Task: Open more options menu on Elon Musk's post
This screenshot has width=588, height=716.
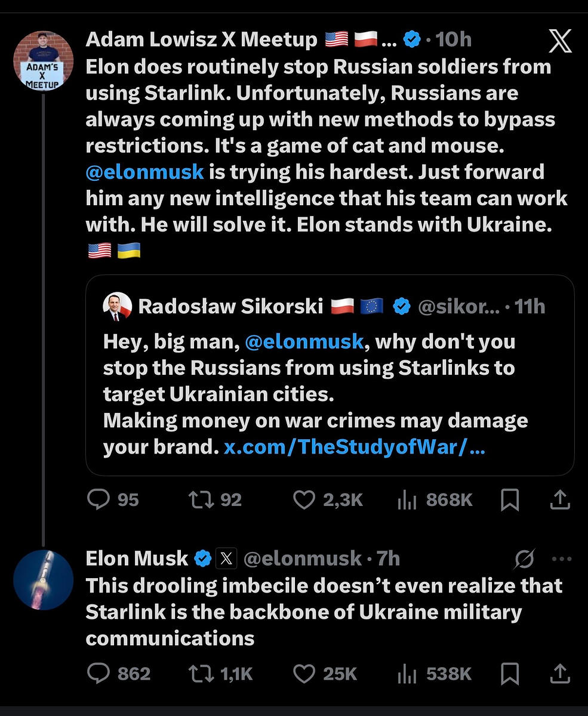Action: 562,559
